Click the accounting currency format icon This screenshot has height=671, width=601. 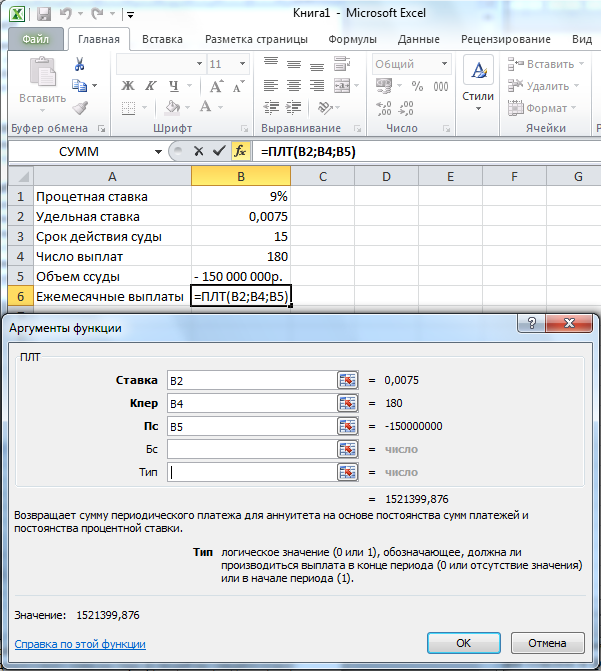[384, 86]
